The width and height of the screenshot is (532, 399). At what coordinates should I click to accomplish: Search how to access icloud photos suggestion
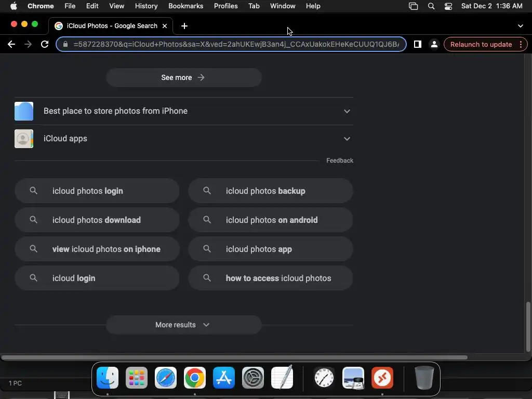tap(270, 278)
